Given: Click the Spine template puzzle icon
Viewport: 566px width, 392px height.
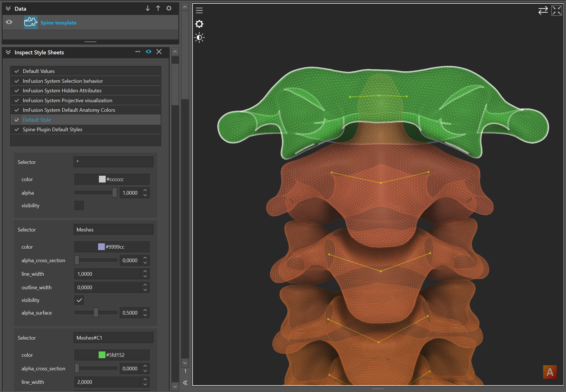Looking at the screenshot, I should (30, 22).
